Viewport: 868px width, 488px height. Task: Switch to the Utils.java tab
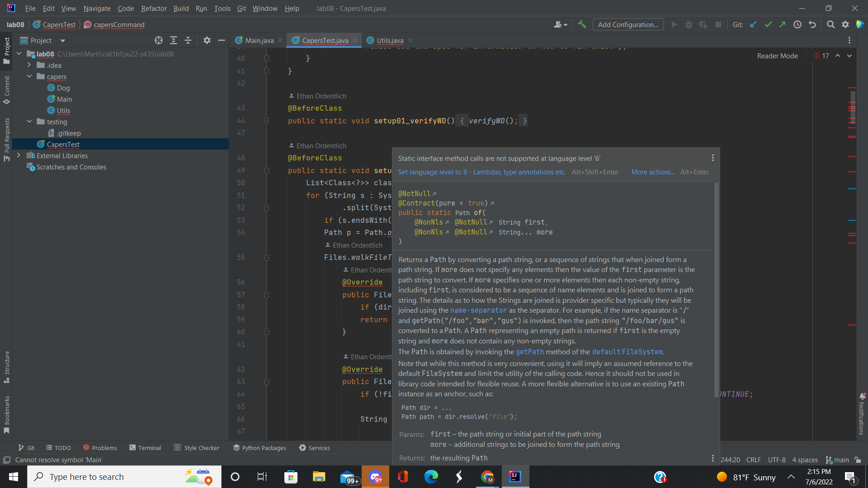tap(390, 41)
